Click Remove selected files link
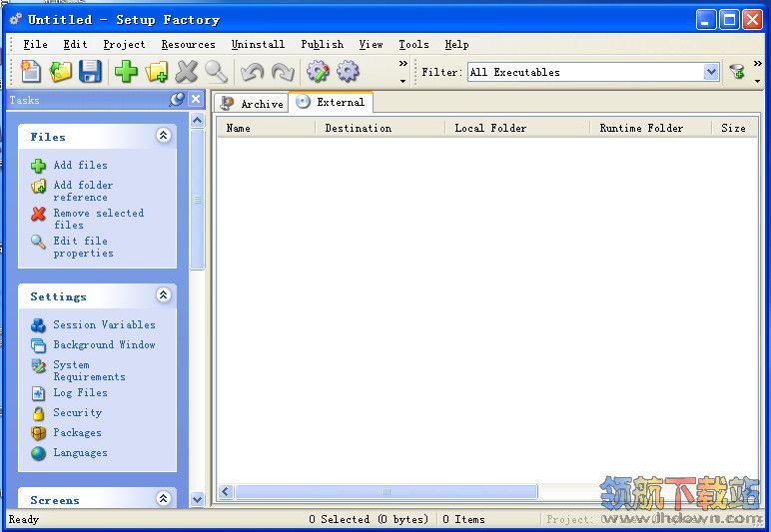 pyautogui.click(x=98, y=219)
